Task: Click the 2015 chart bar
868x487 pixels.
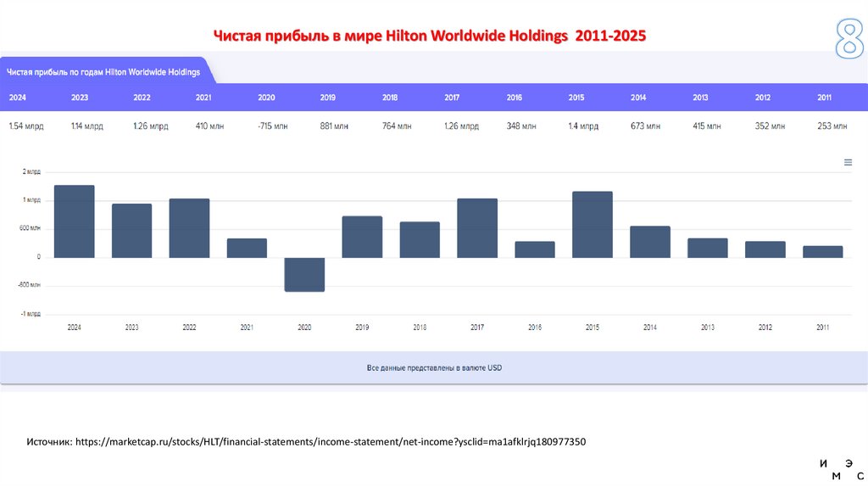Action: 593,225
